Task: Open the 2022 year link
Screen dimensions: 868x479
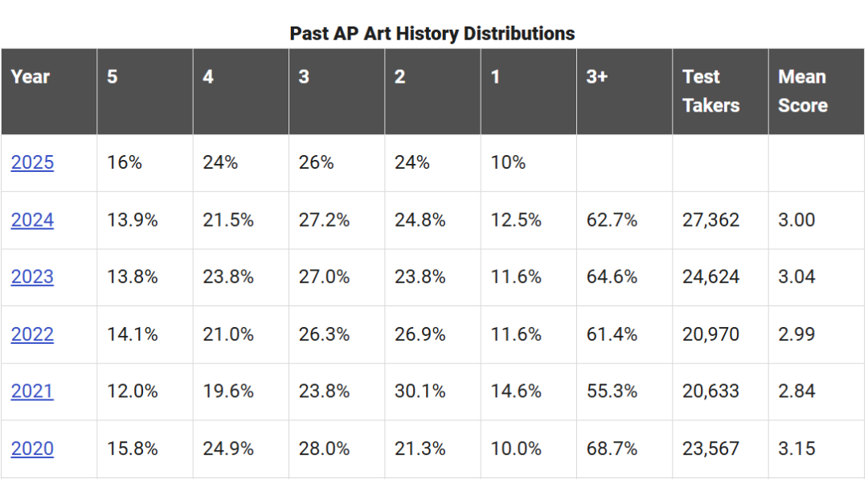Action: [x=32, y=334]
